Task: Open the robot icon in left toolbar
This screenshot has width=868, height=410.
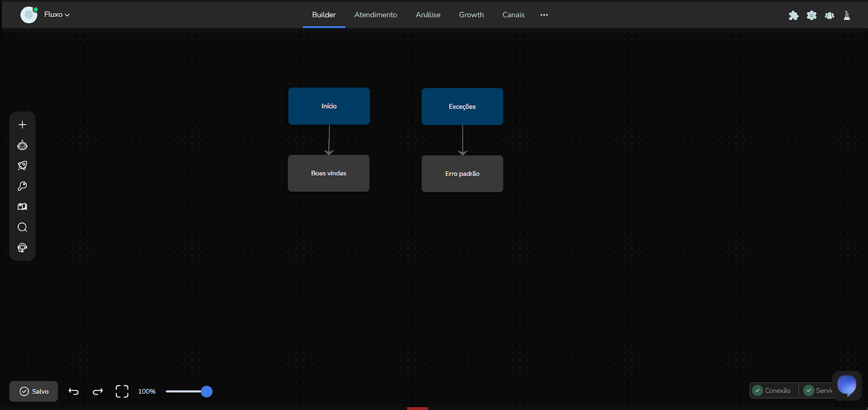Action: (22, 146)
